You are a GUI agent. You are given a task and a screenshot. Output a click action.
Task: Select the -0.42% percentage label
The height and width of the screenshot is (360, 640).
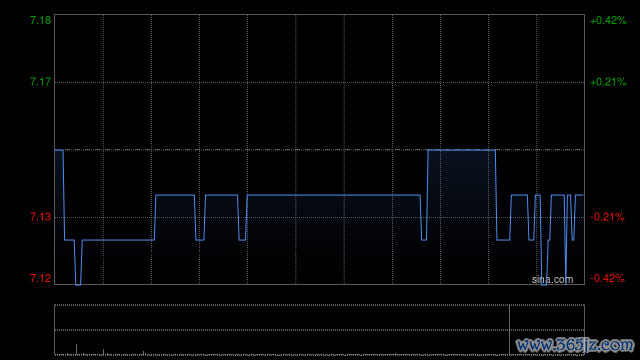[x=607, y=278]
